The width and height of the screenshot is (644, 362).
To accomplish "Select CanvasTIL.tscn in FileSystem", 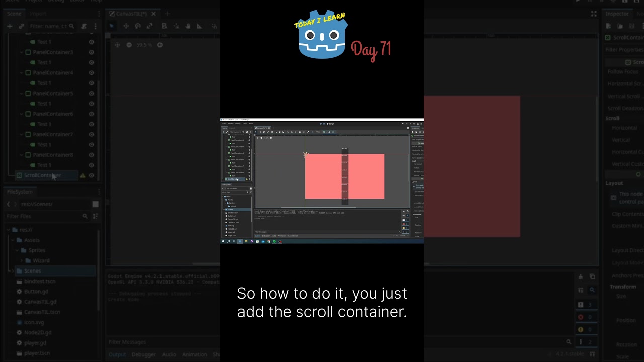I will click(x=42, y=312).
